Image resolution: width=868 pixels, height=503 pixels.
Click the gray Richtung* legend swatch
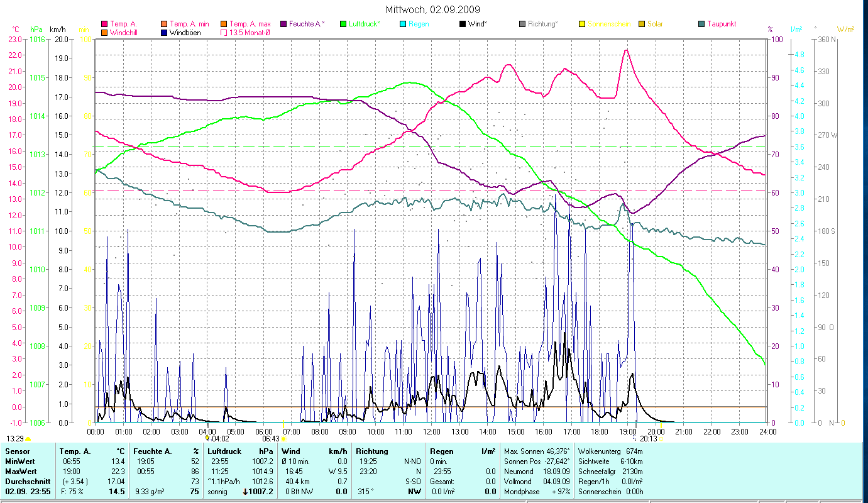click(522, 24)
